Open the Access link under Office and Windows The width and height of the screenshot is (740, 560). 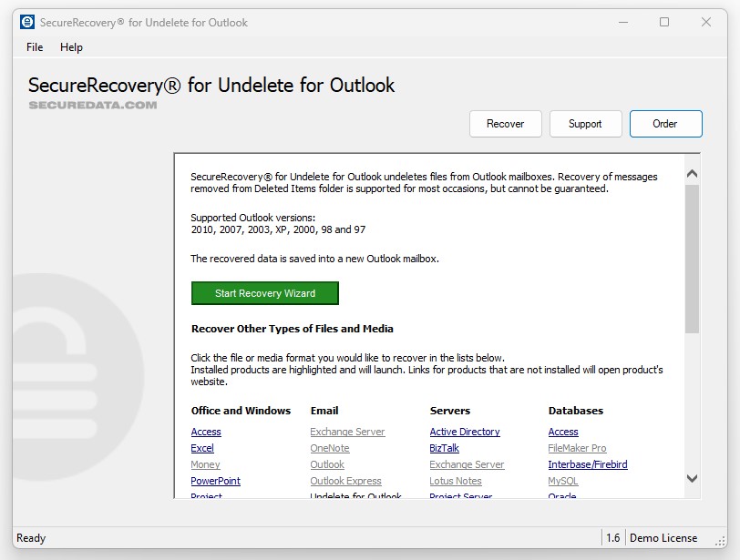206,432
